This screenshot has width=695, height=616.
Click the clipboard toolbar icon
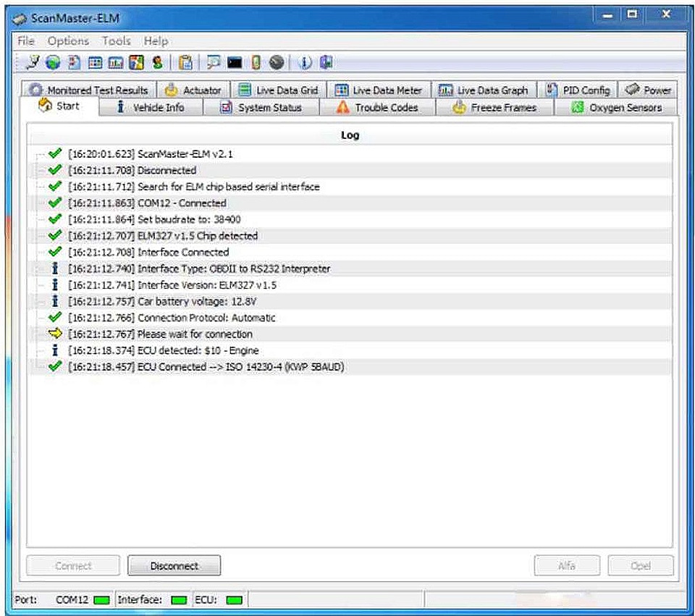pyautogui.click(x=185, y=62)
